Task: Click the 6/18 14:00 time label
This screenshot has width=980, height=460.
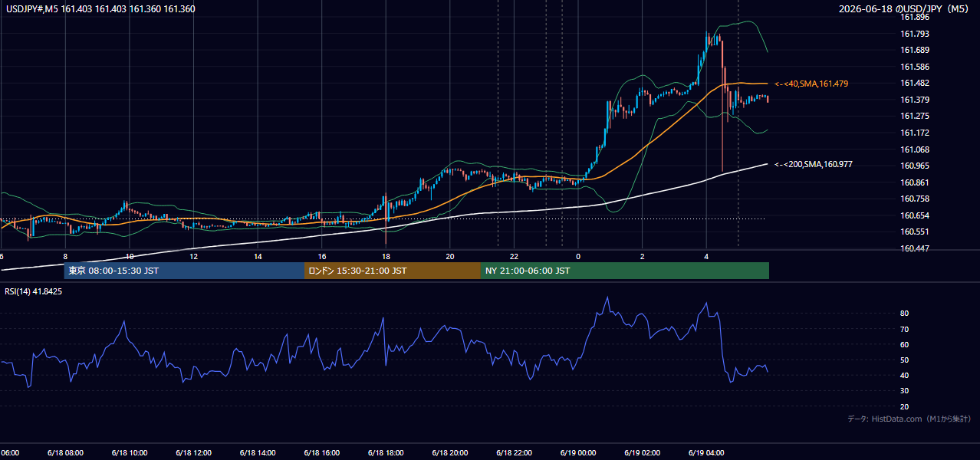Action: (x=257, y=453)
